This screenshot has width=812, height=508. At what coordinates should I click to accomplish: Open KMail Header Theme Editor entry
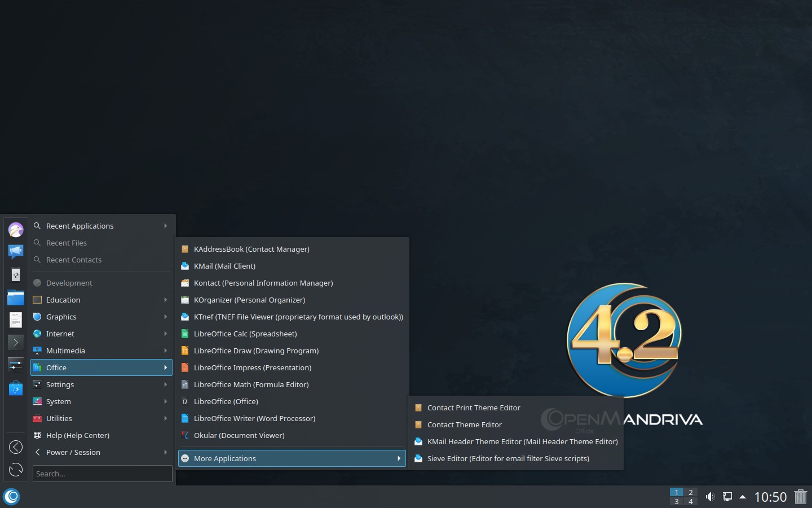click(522, 441)
